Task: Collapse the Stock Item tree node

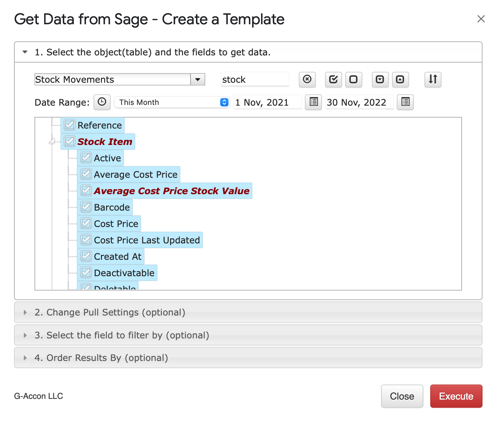Action: point(52,142)
